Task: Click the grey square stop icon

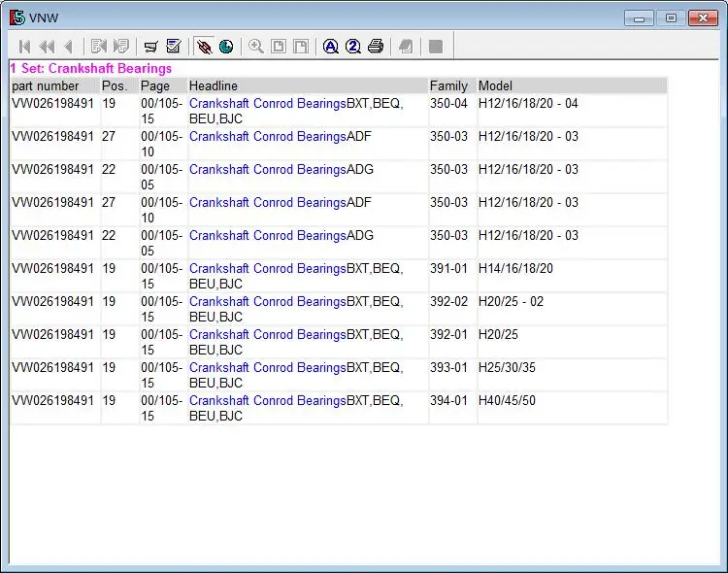Action: pyautogui.click(x=436, y=47)
